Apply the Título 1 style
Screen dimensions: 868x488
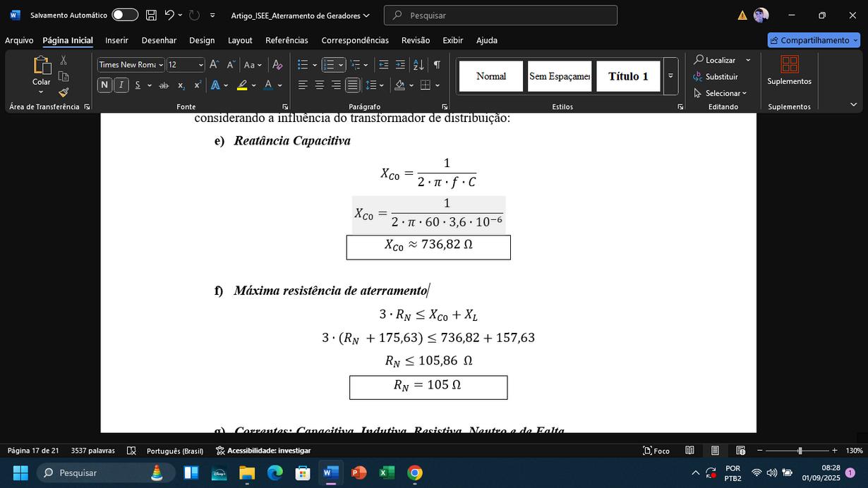[628, 76]
